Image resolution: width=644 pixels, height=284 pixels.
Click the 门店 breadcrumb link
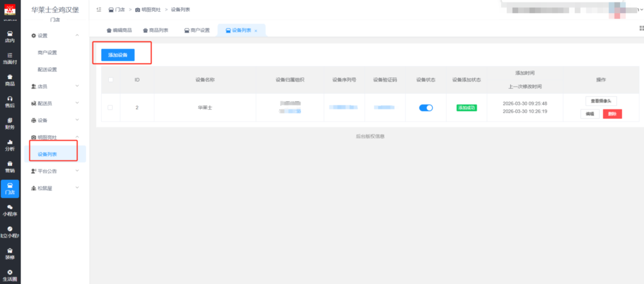click(x=117, y=9)
